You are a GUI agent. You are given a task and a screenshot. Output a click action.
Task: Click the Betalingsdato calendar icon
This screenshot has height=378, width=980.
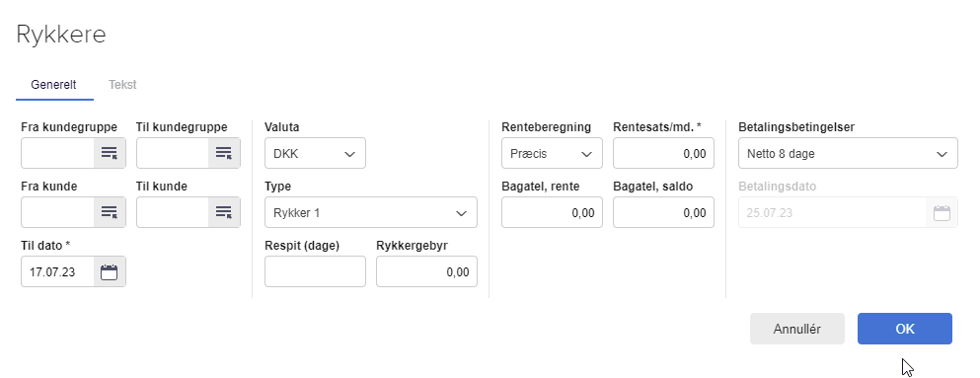(x=942, y=212)
